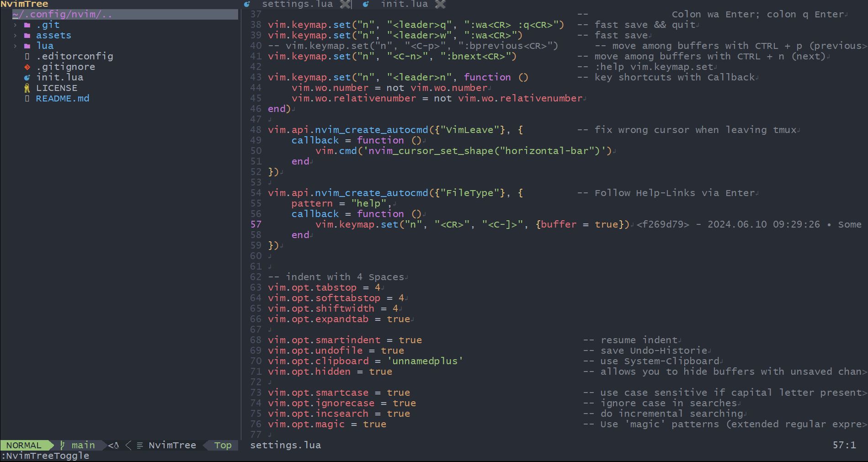This screenshot has width=868, height=462.
Task: Click the FileType autocmd line
Action: point(395,193)
